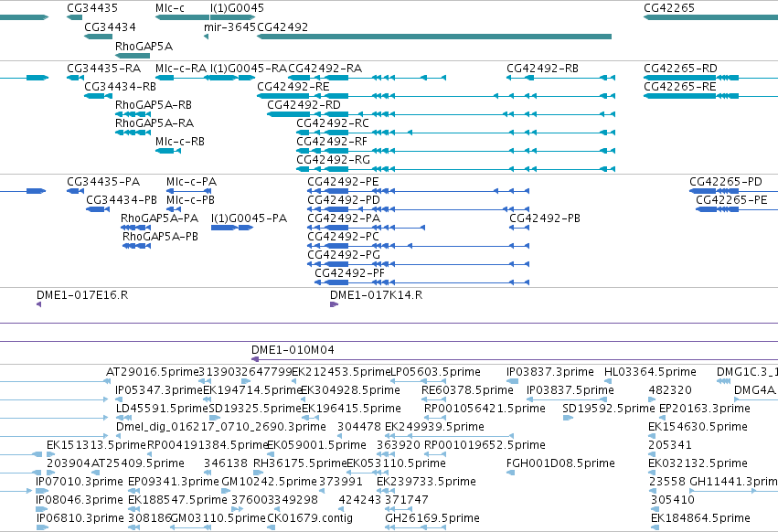Select the RhoGAP5A gene feature

(133, 56)
